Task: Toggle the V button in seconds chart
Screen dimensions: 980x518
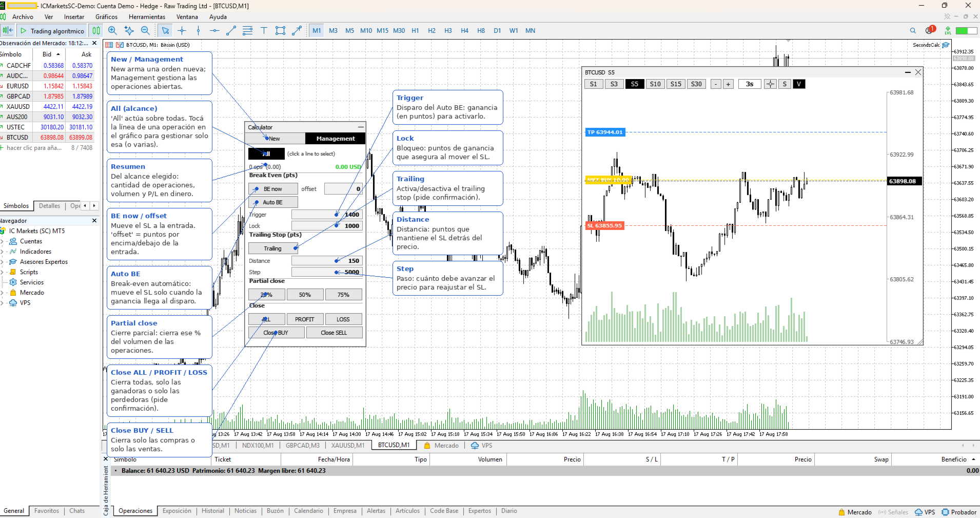Action: click(x=799, y=84)
